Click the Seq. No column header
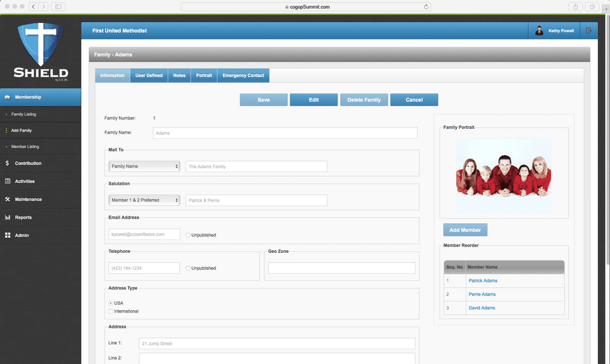The height and width of the screenshot is (364, 610). coord(454,267)
